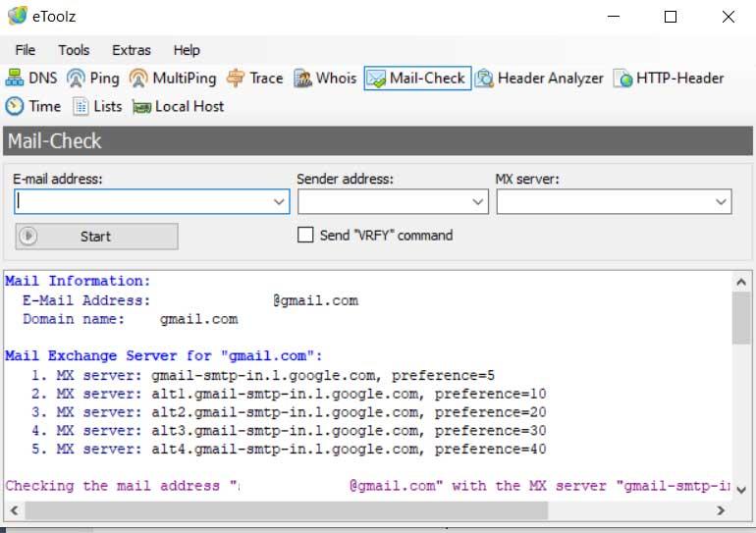Click the alt3 MX server line
Image resolution: width=756 pixels, height=533 pixels.
coord(289,430)
